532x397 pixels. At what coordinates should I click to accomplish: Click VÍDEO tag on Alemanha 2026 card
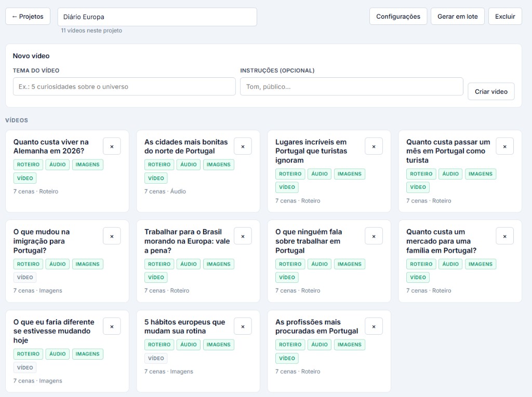point(25,178)
